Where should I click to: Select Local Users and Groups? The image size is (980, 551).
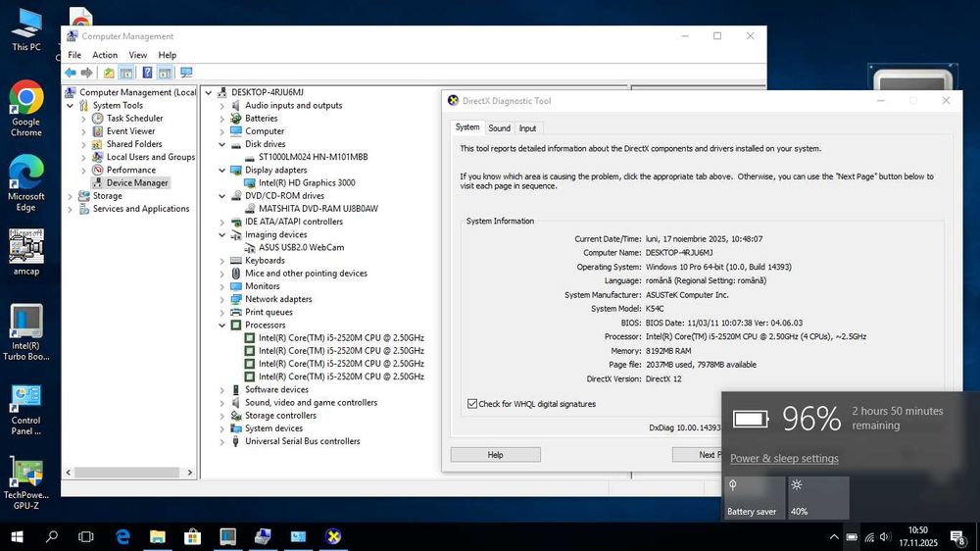coord(151,157)
